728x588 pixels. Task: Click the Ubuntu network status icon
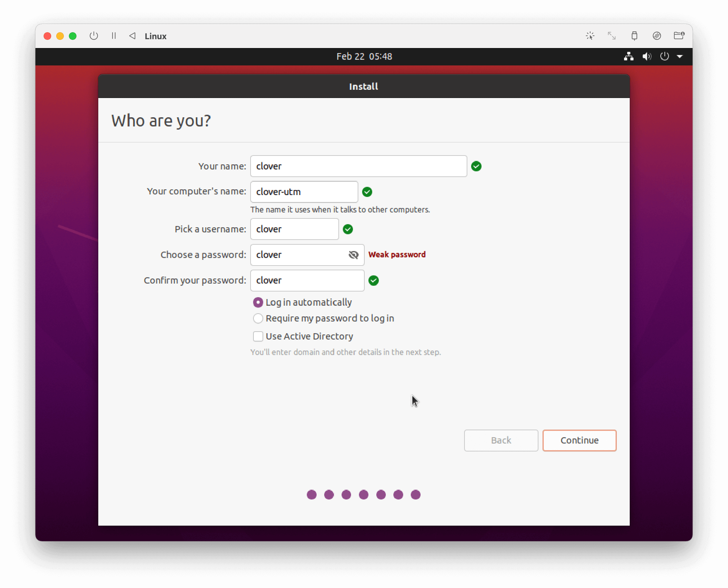pos(628,57)
